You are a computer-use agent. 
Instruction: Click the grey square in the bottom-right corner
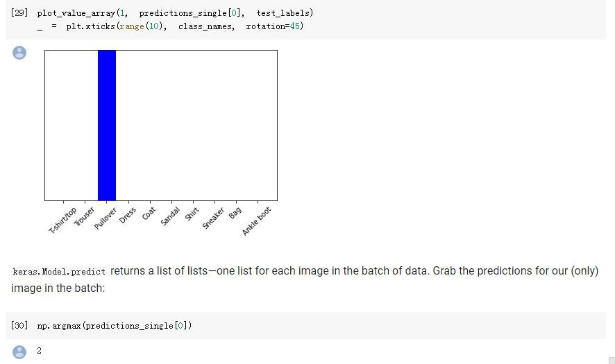[611, 360]
